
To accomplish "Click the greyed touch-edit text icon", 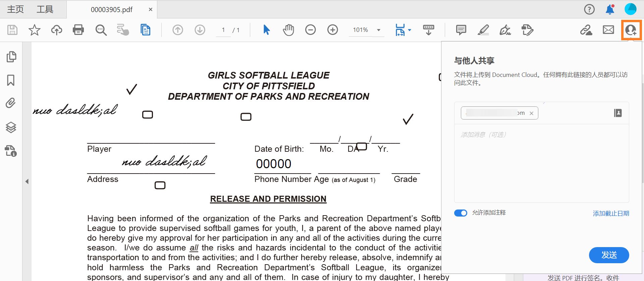I will coord(123,30).
